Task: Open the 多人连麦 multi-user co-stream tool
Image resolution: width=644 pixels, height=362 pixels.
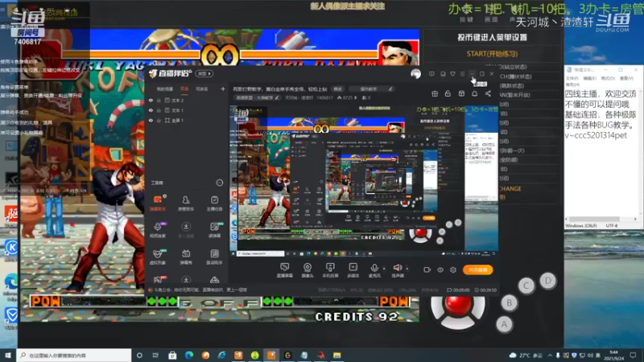Action: [186, 230]
